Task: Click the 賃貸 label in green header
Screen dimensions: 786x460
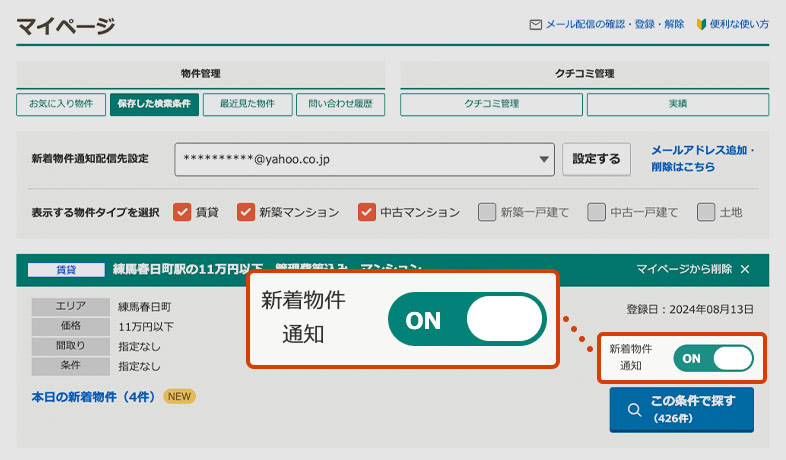Action: [x=66, y=270]
